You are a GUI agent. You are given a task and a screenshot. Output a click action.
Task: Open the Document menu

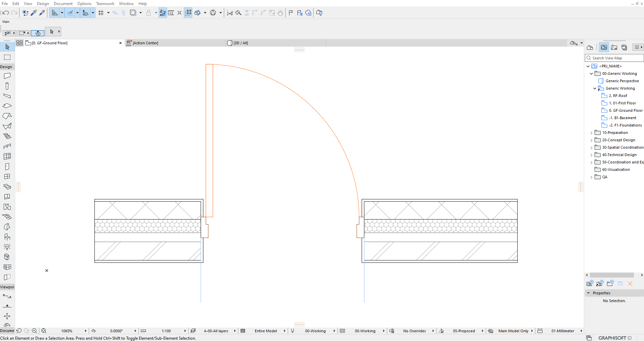pos(63,3)
